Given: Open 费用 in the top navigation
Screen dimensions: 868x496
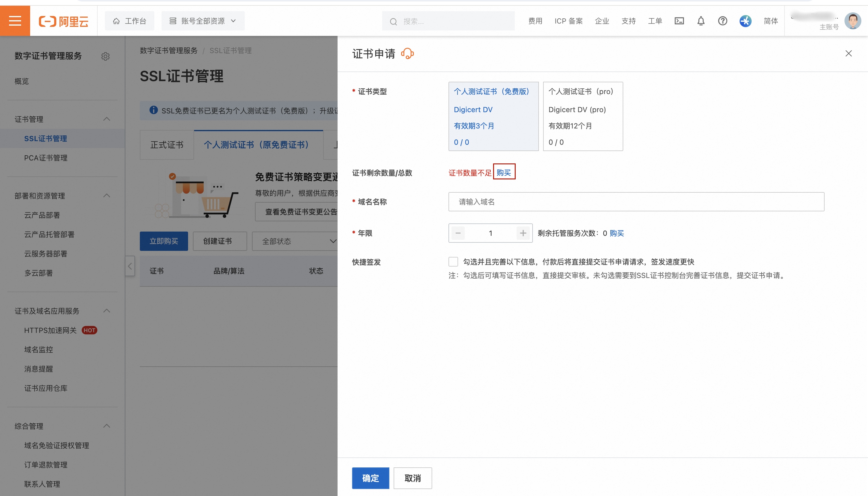Looking at the screenshot, I should pos(535,21).
